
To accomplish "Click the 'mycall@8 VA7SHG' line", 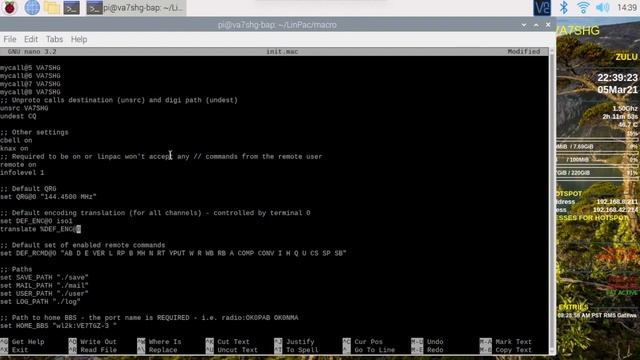I will 30,92.
